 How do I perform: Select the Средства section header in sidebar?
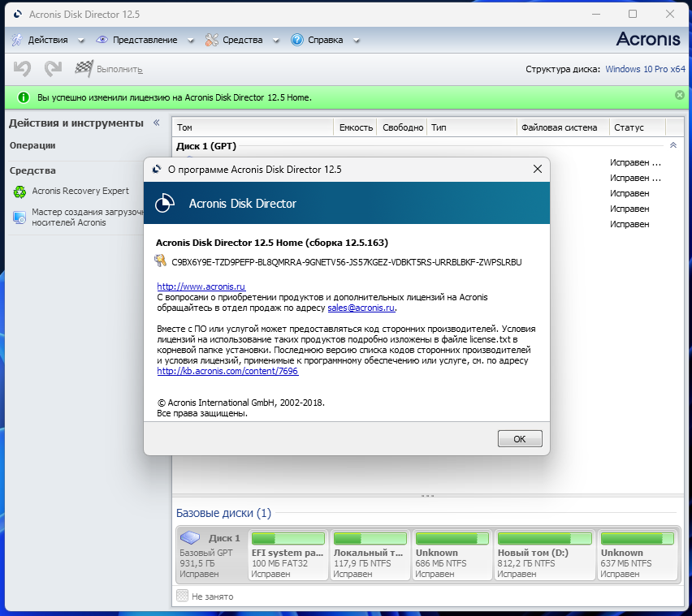(32, 170)
